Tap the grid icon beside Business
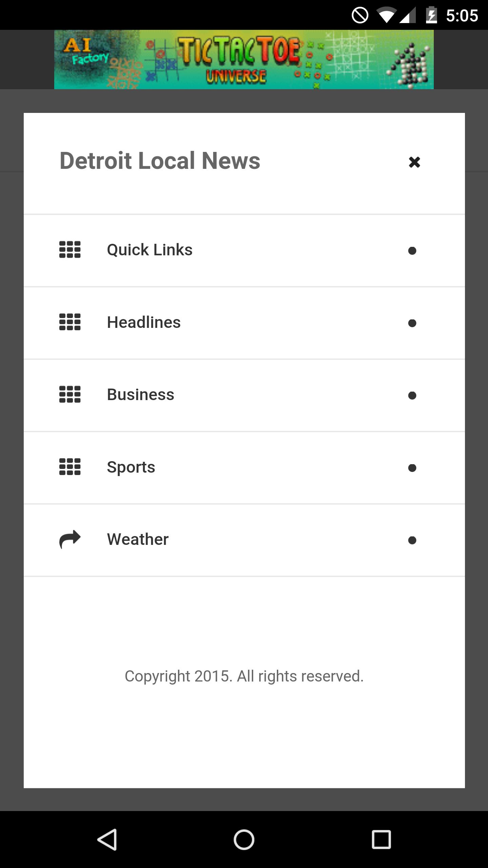488x868 pixels. (x=70, y=395)
